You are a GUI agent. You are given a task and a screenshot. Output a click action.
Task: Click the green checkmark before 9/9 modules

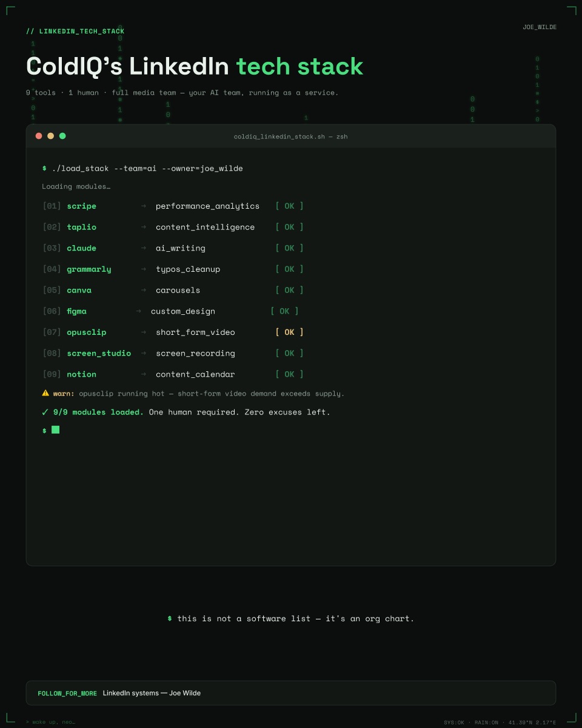[45, 412]
